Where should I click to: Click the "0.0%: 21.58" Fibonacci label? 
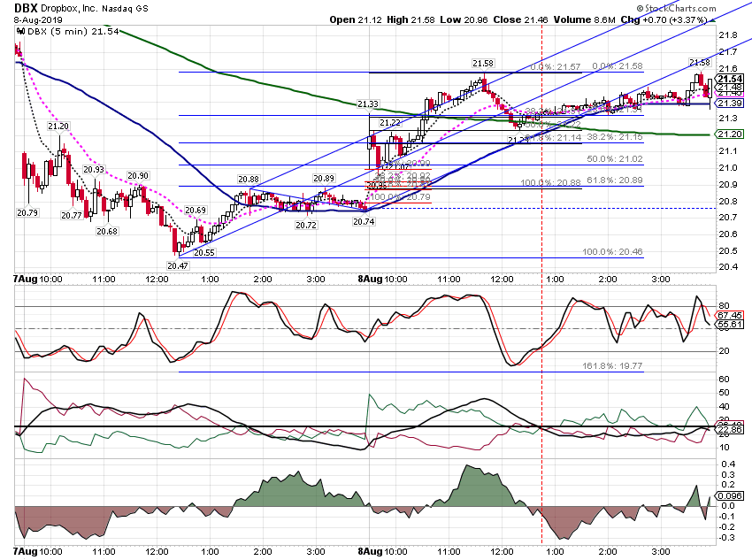tap(618, 66)
